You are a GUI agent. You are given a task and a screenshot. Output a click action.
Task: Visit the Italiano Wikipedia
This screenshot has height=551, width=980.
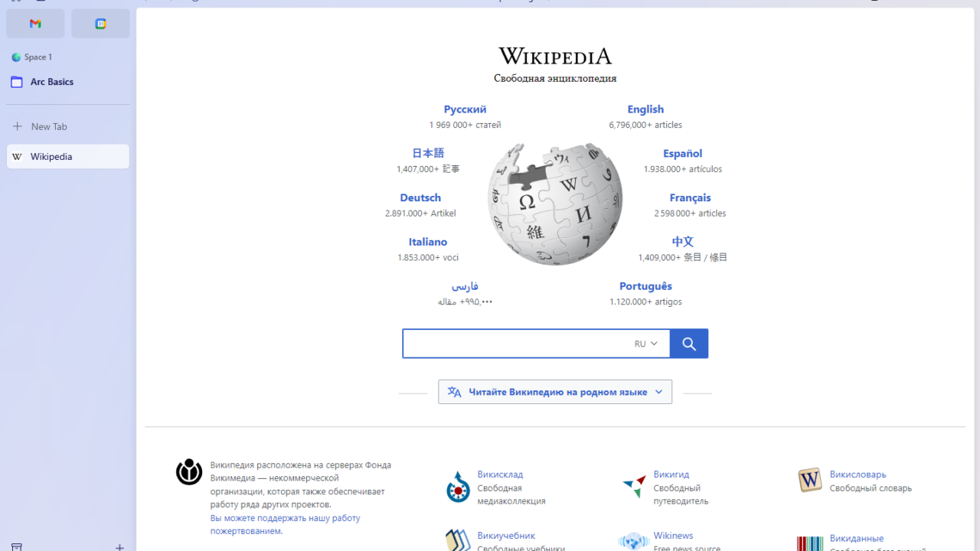click(428, 242)
